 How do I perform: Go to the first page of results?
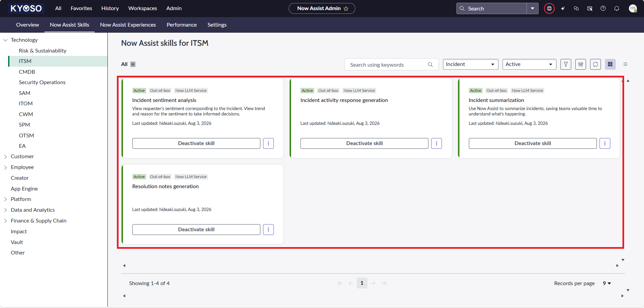[340, 283]
